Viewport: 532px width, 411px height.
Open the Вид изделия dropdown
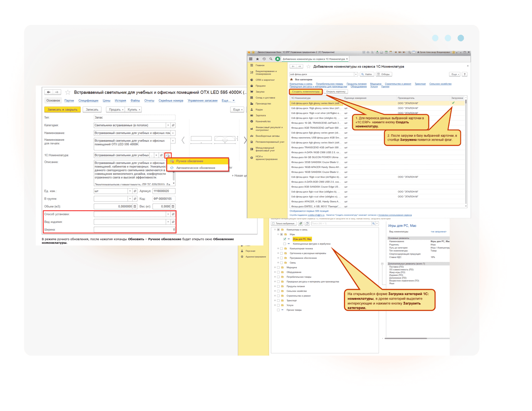168,222
